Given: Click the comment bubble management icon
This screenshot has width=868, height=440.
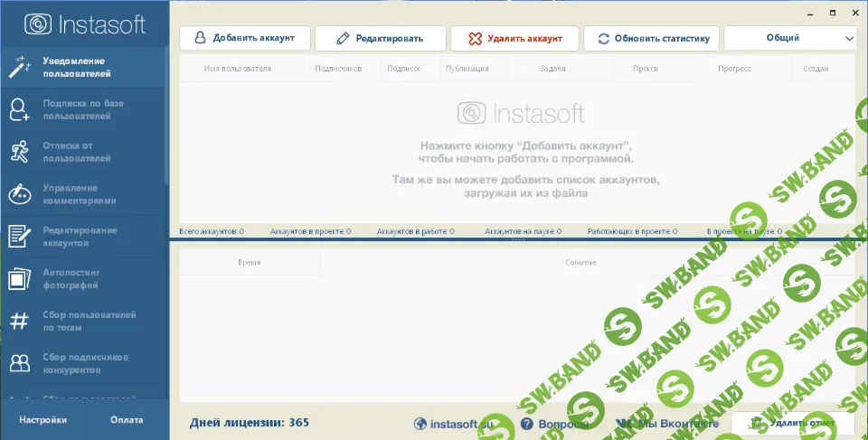Looking at the screenshot, I should (x=19, y=194).
